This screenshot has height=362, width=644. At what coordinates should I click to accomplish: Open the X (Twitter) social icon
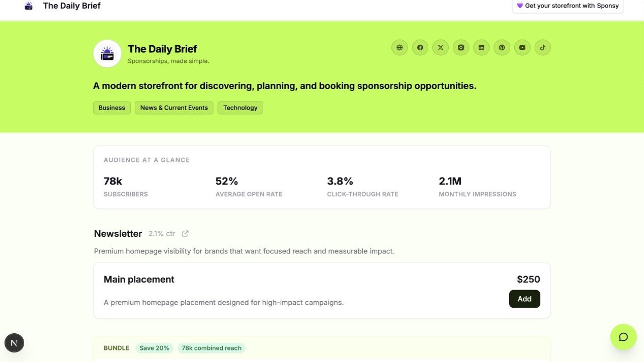pos(441,48)
